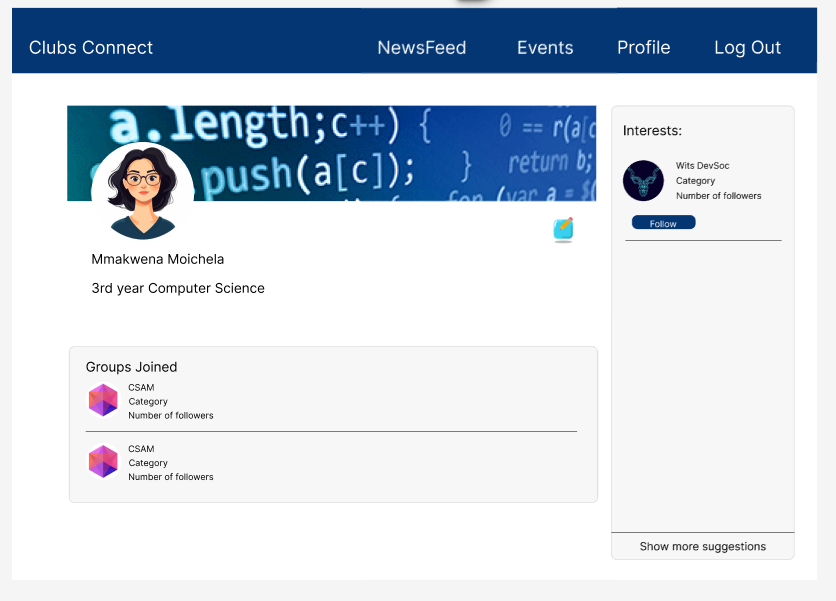This screenshot has width=836, height=601.
Task: Select the 3rd year Computer Science text
Action: click(178, 288)
